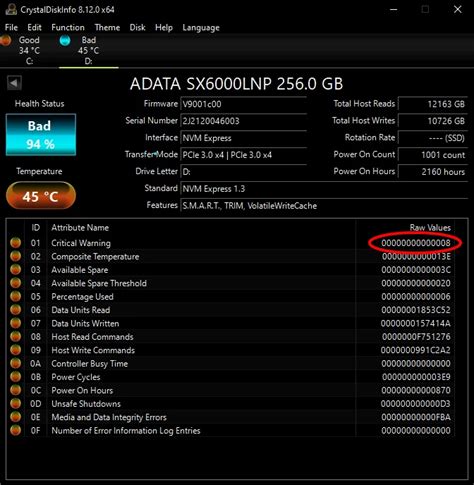Open the Help menu
This screenshot has height=485, width=474.
(x=164, y=27)
